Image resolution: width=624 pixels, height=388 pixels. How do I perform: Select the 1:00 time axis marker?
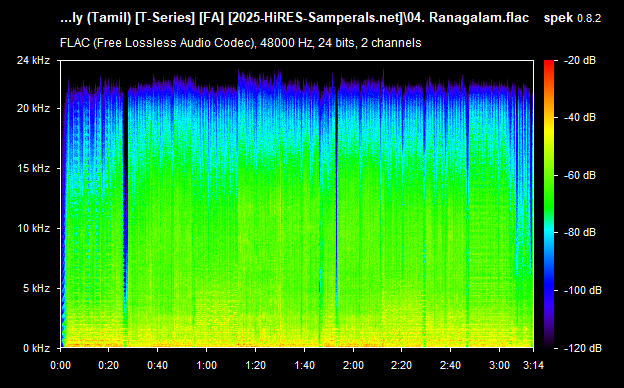(x=207, y=365)
